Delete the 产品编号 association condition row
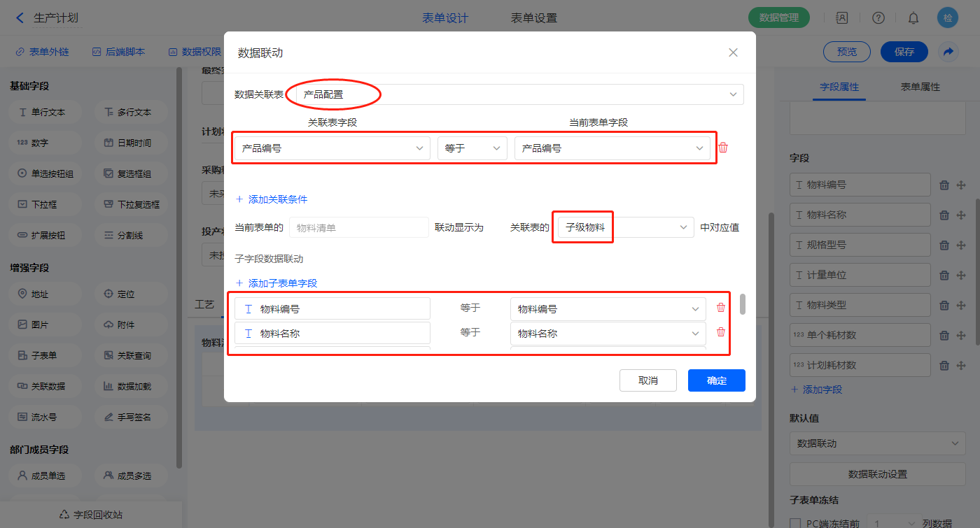 (x=723, y=148)
